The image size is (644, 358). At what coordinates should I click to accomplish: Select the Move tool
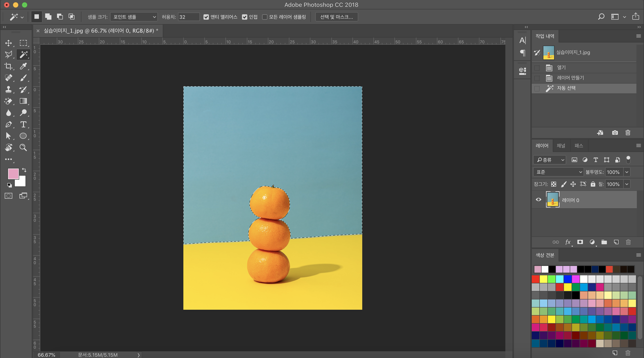point(8,43)
